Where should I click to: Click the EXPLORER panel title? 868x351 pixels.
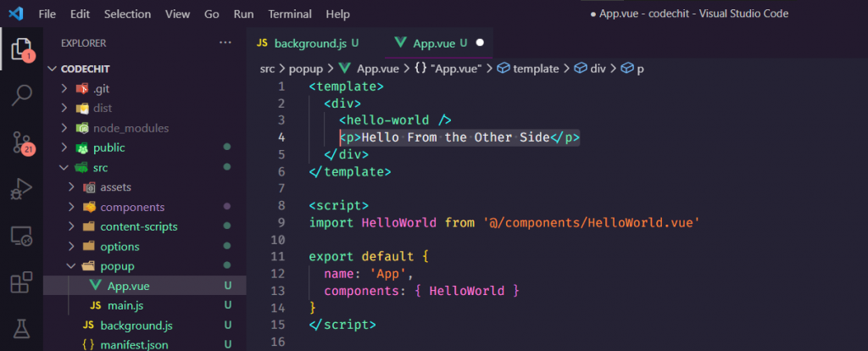84,42
